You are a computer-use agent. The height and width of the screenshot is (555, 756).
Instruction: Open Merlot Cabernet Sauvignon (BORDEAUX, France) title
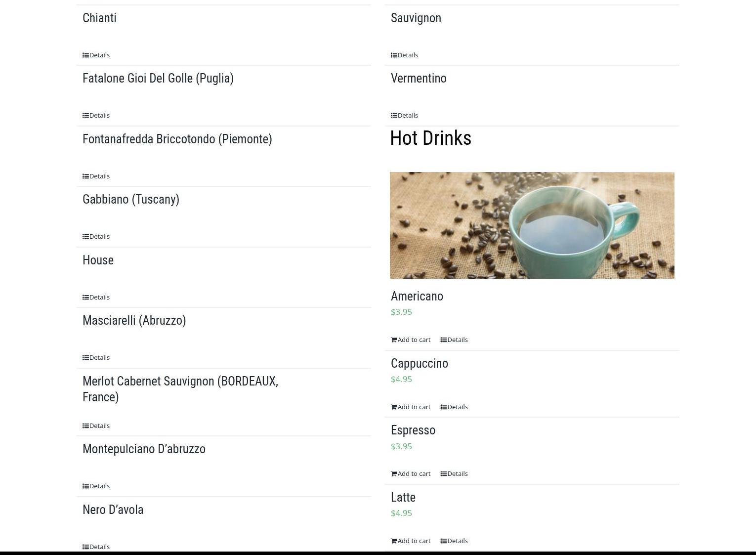click(x=180, y=389)
